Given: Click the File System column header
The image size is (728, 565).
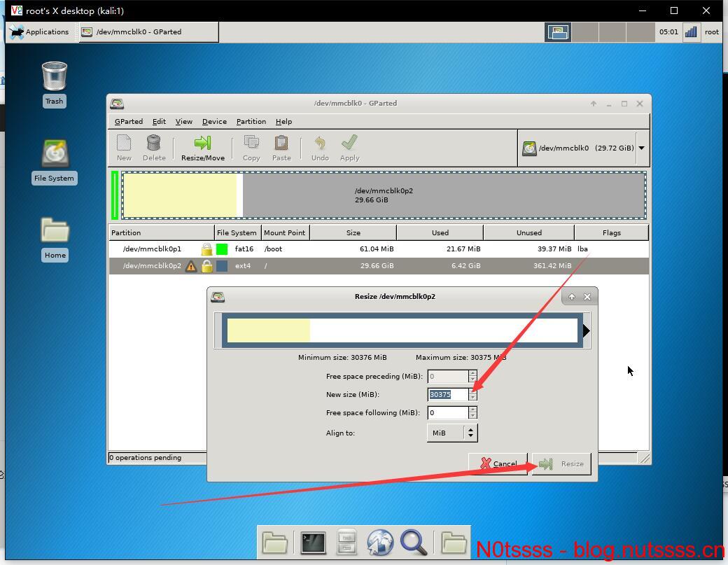Looking at the screenshot, I should 237,232.
